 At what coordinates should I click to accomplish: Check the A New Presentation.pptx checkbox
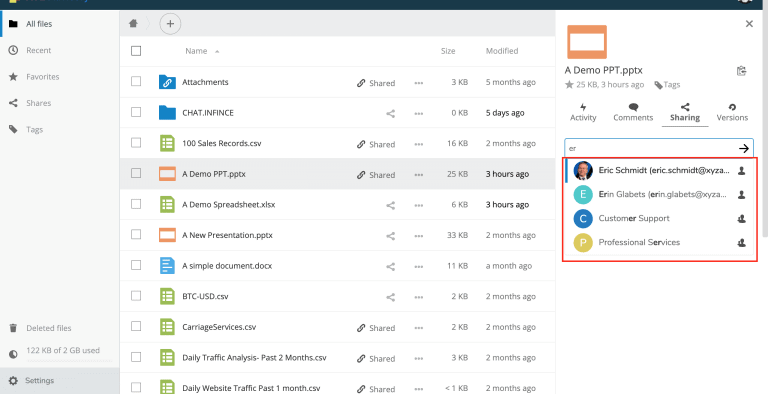click(136, 234)
